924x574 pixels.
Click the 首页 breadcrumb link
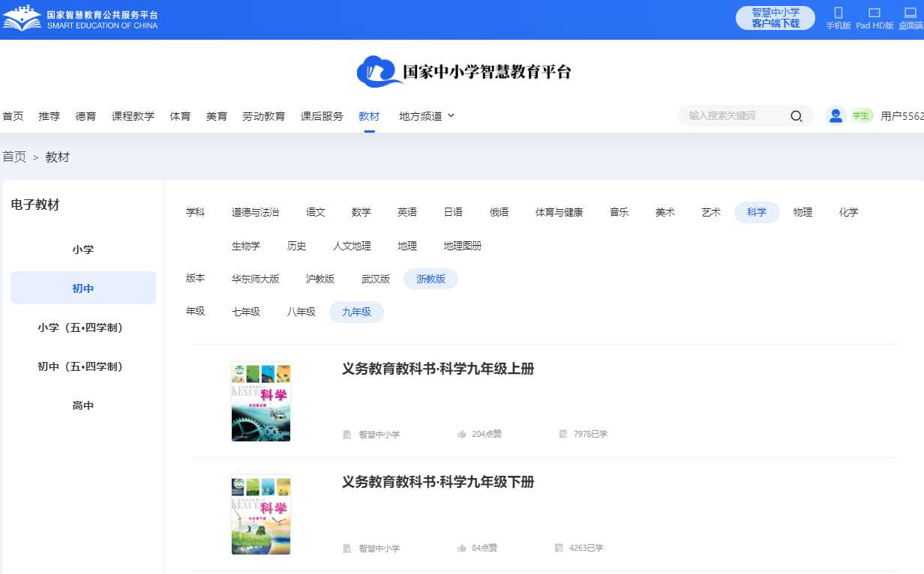[x=14, y=157]
